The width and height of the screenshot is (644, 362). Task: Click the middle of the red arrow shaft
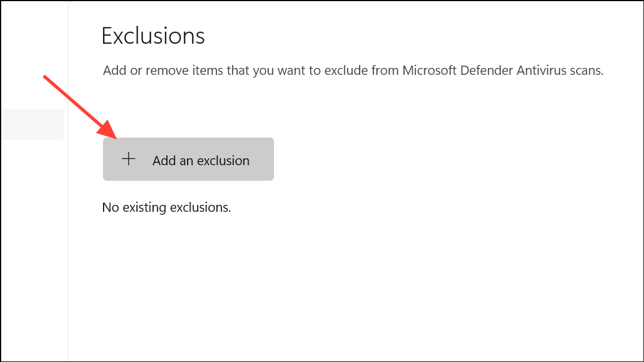coord(74,101)
